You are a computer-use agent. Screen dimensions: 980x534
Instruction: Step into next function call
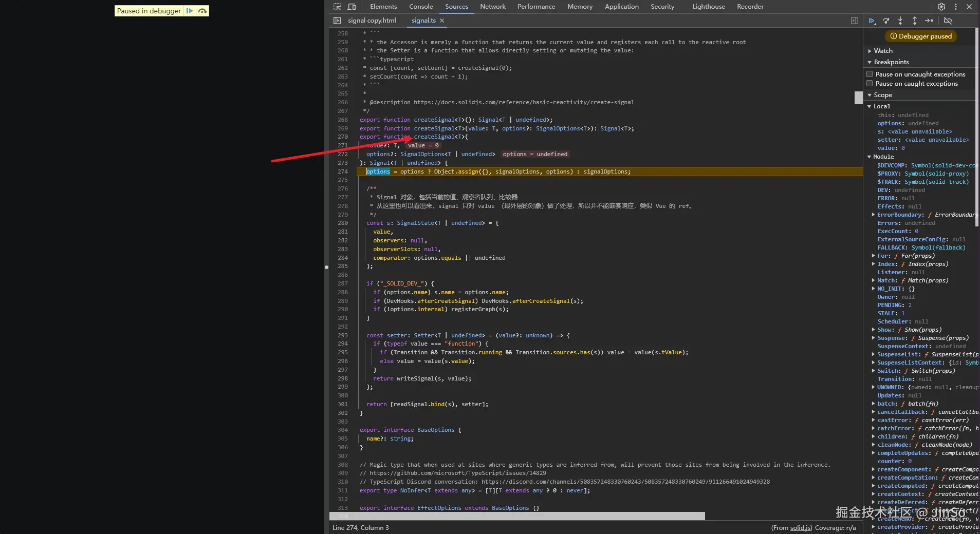[x=900, y=21]
